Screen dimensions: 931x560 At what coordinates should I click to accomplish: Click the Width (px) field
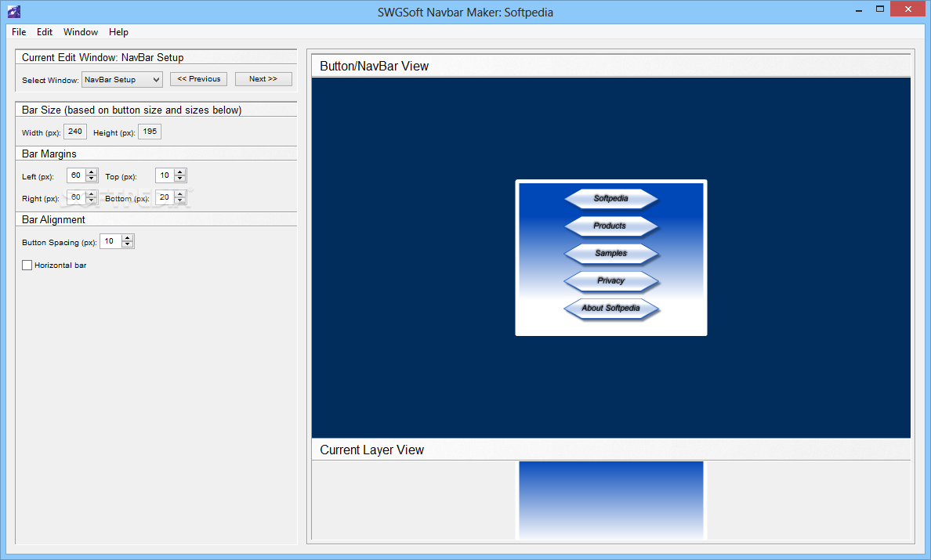click(75, 132)
